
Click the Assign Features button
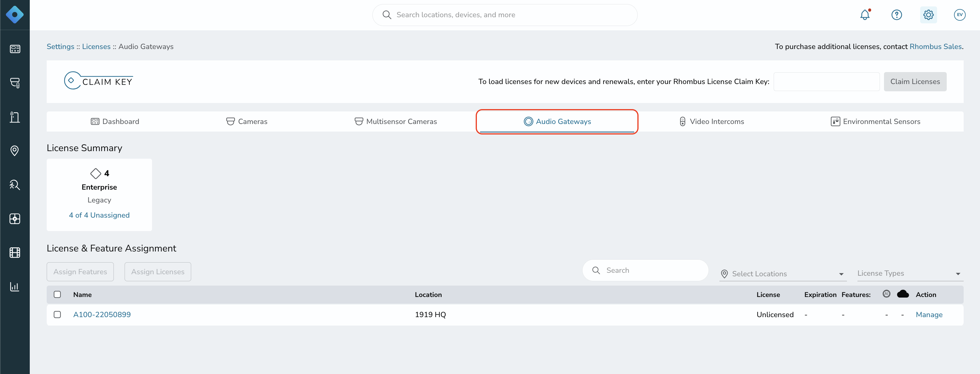[80, 272]
